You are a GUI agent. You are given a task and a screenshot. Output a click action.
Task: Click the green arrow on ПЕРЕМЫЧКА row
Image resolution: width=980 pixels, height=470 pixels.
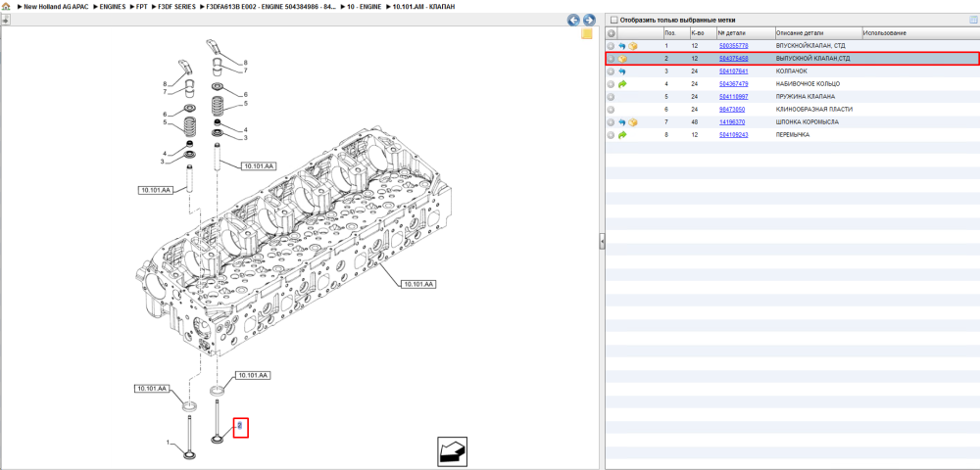coord(622,134)
